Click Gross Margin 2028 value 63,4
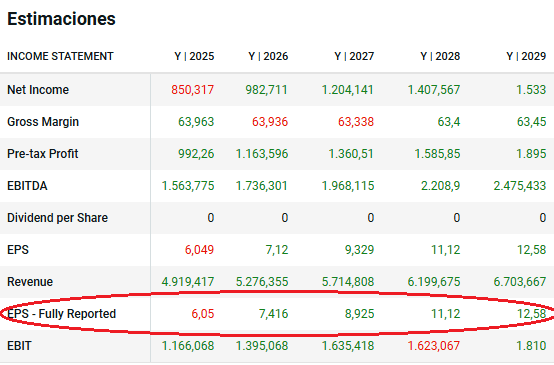The height and width of the screenshot is (365, 554). (x=449, y=122)
